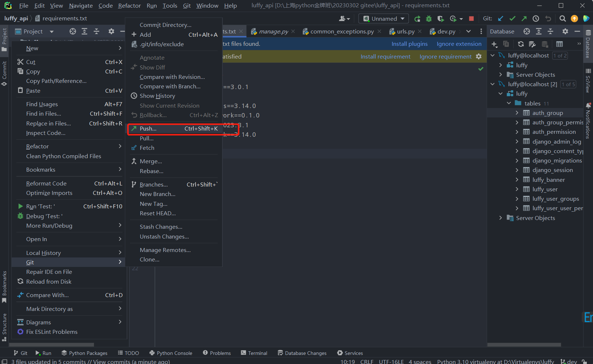Click CRLF line separator in status bar
Screen dimensions: 593x364
click(367, 361)
